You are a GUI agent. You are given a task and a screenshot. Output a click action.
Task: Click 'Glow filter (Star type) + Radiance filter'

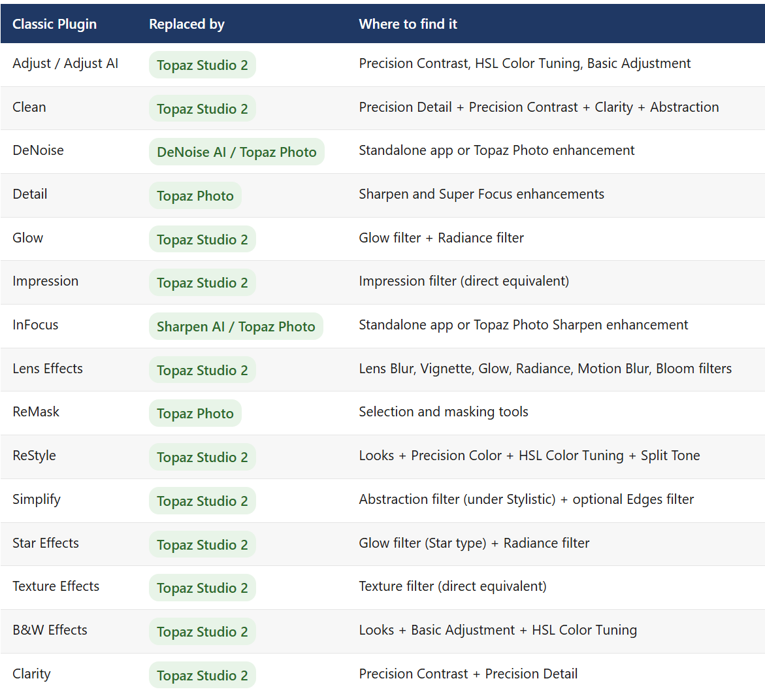[x=474, y=543]
